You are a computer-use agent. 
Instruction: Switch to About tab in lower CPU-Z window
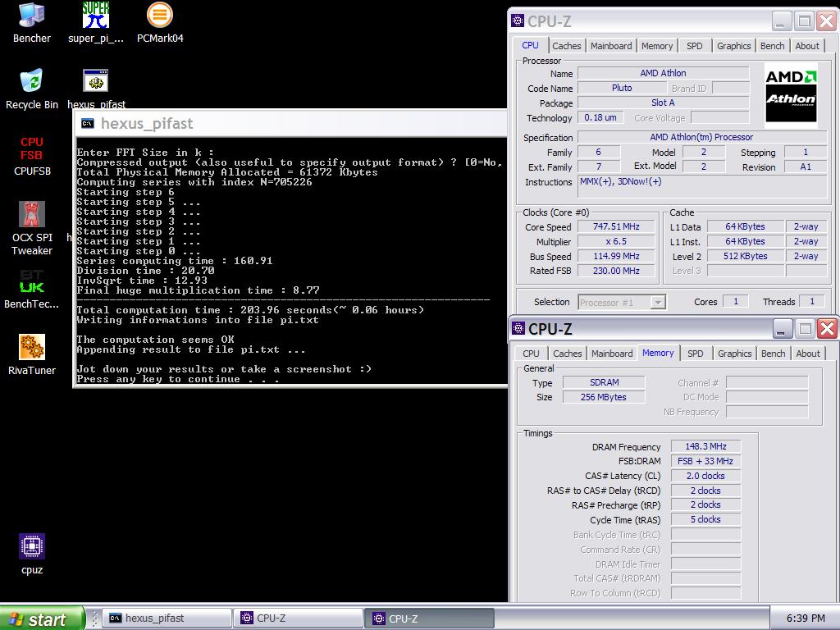[808, 354]
